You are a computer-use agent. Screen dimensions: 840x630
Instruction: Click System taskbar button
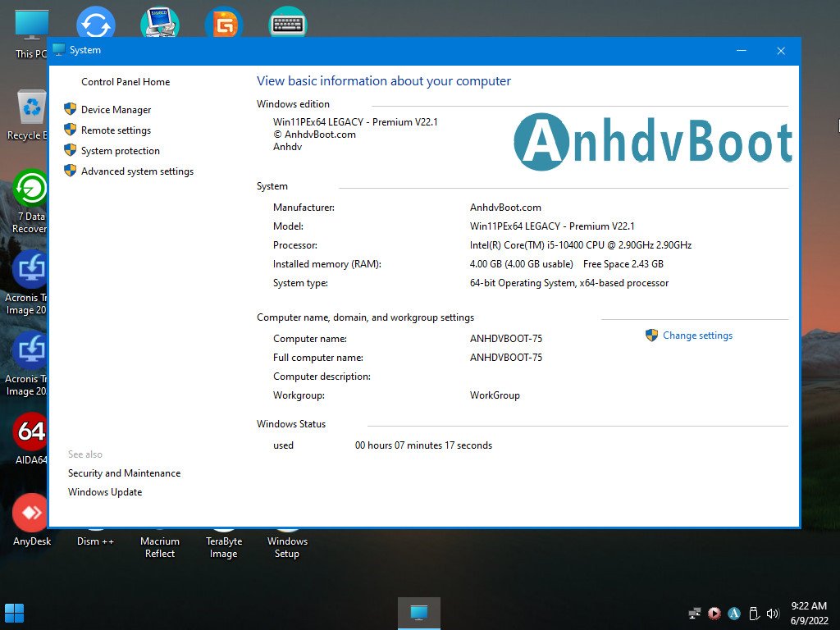[x=419, y=613]
